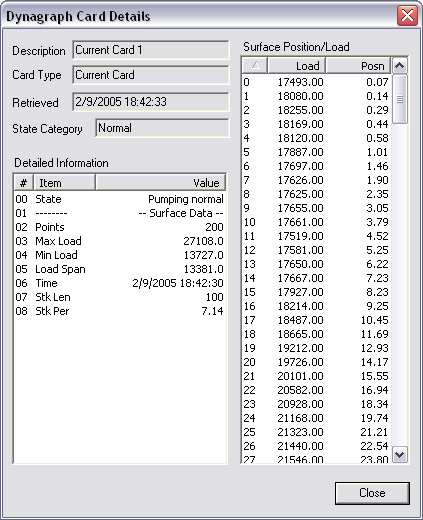Viewport: 423px width, 520px height.
Task: Select the Max Load row
Action: pos(119,241)
